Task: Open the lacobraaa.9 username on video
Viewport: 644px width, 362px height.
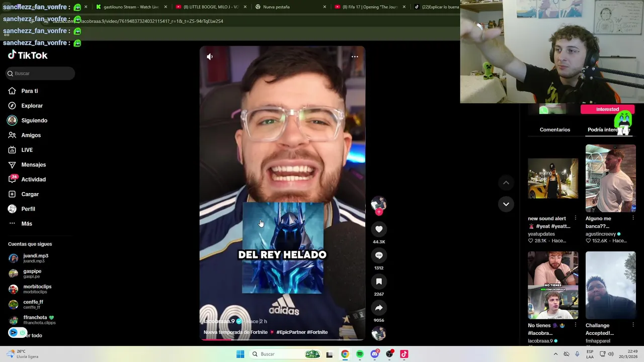Action: (220, 321)
